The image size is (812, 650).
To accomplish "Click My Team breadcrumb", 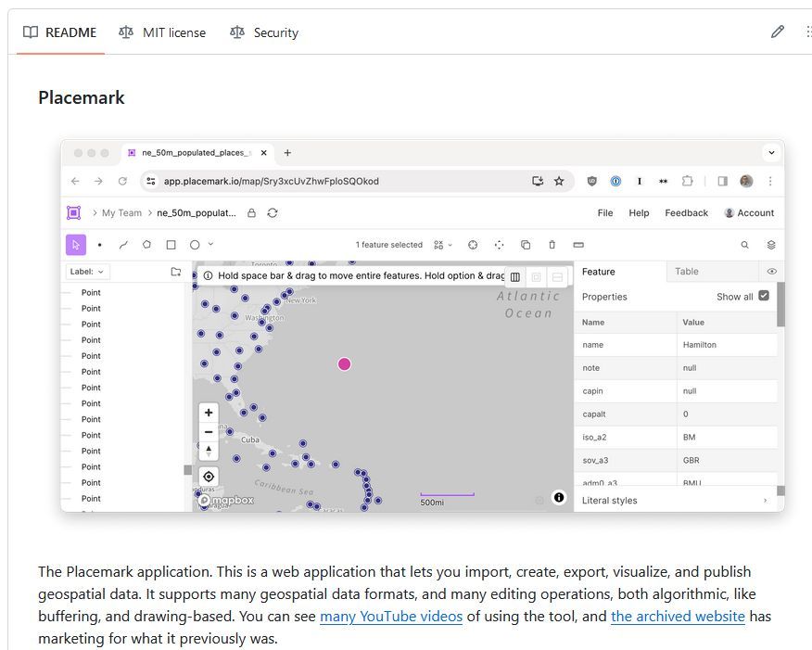I will 121,213.
